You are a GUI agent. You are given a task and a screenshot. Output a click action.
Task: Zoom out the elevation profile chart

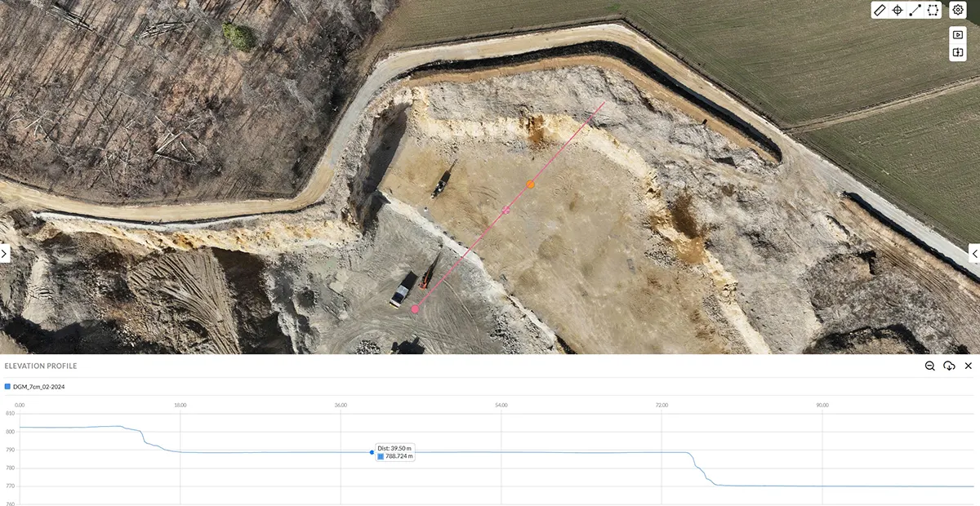click(x=930, y=366)
